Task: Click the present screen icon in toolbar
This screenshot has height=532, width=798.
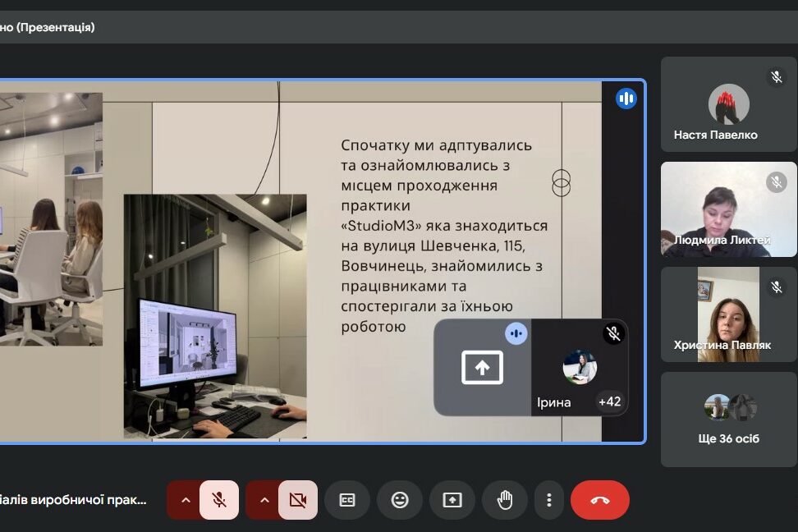Action: [452, 500]
